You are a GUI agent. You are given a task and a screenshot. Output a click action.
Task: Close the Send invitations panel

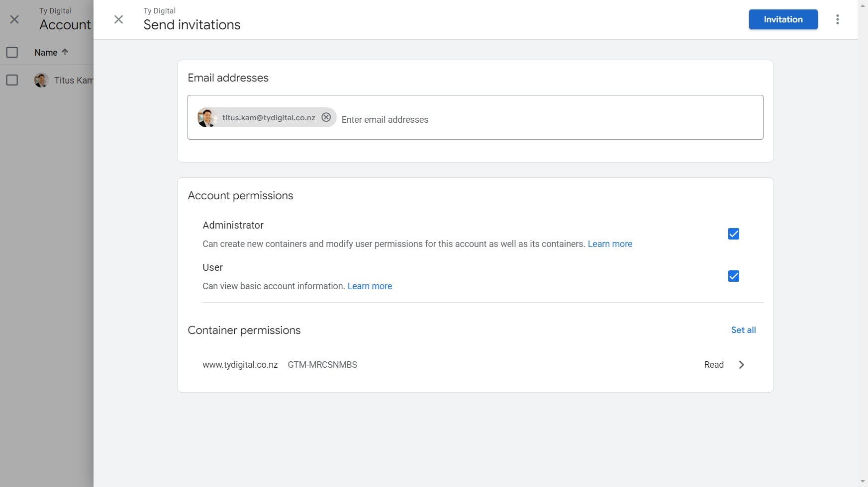(x=118, y=19)
